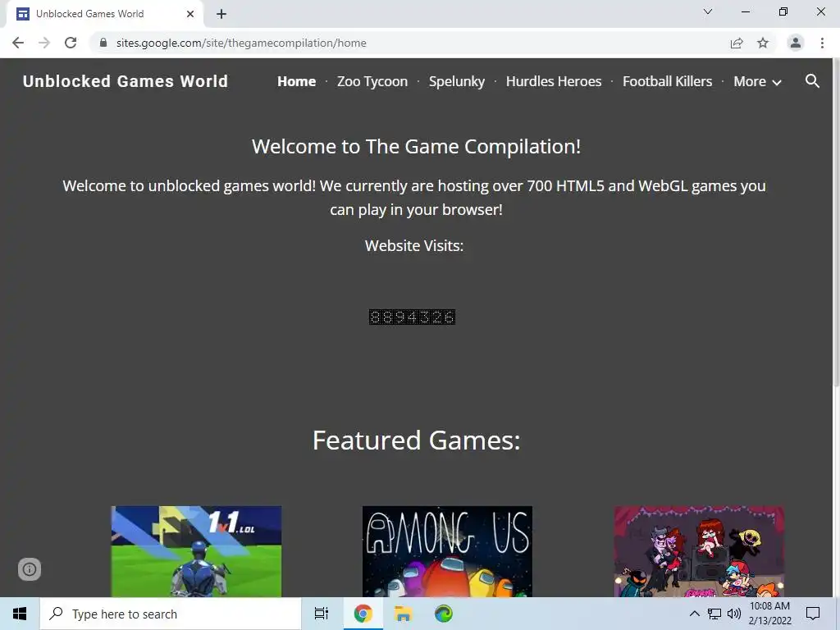This screenshot has width=840, height=630.
Task: Open a new tab with the plus button
Action: (221, 14)
